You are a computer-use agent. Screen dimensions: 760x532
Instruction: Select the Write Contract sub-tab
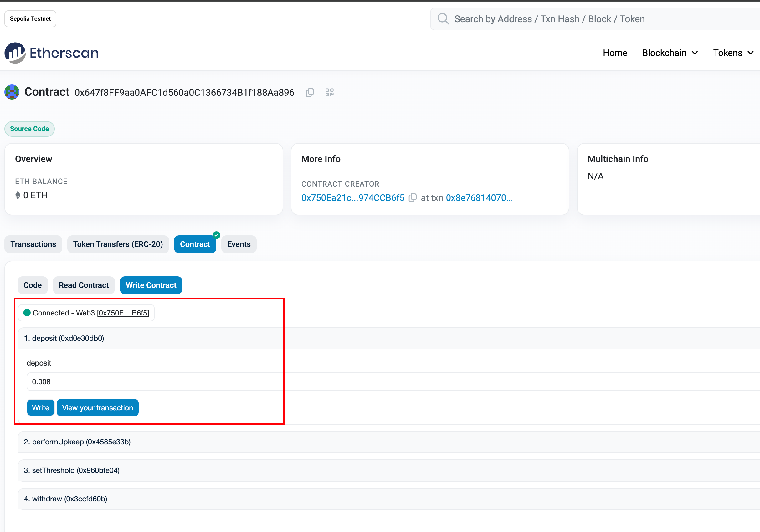pyautogui.click(x=151, y=285)
